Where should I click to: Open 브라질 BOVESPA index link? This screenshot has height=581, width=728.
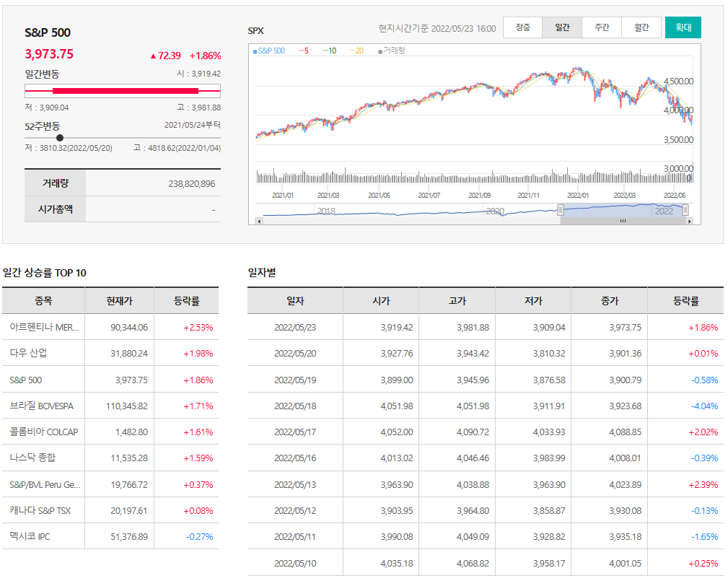[x=41, y=406]
